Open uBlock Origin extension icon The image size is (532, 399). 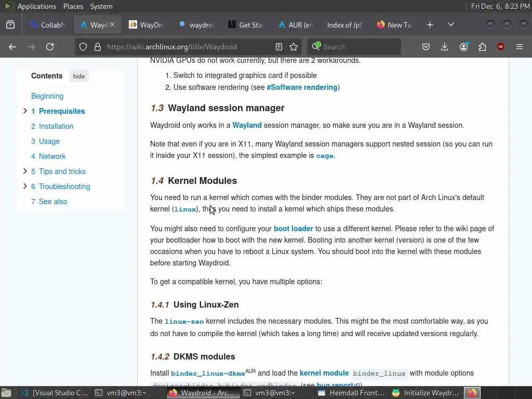501,47
